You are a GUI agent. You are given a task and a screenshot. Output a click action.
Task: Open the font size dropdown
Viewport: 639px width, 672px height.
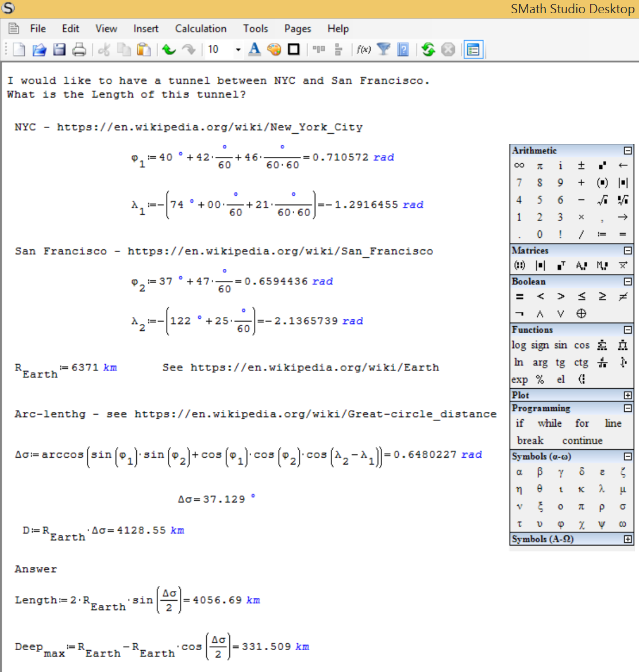(238, 50)
